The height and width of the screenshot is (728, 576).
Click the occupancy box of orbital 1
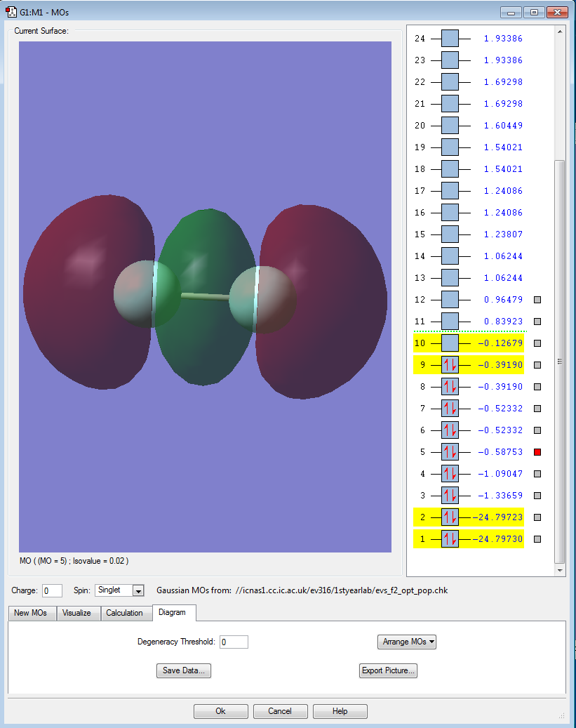click(450, 539)
